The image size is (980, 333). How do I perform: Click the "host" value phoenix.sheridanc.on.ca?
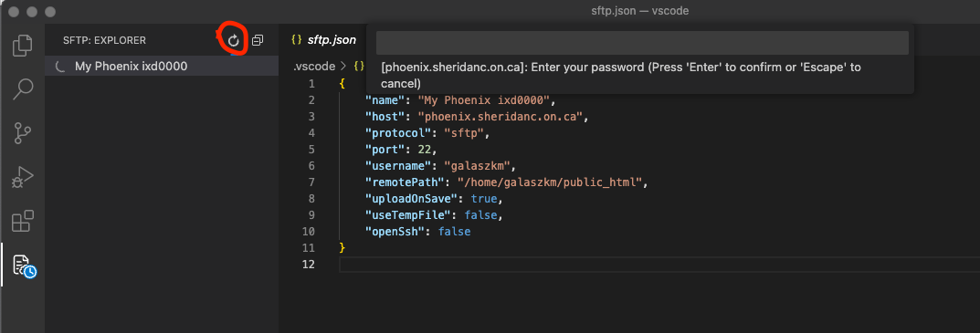503,116
